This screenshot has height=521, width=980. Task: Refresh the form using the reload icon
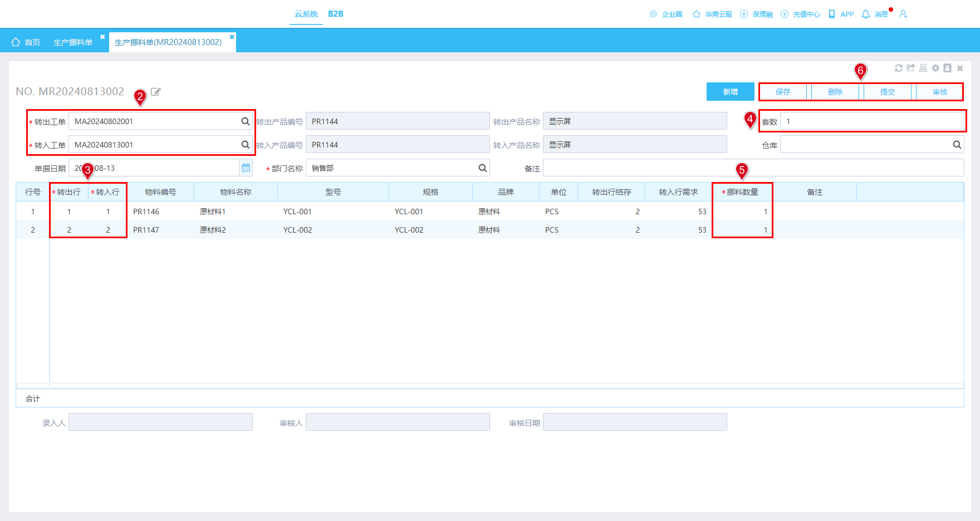coord(898,68)
